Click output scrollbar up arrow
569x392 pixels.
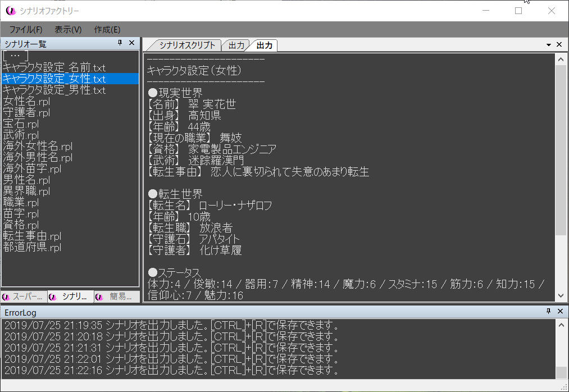[561, 59]
